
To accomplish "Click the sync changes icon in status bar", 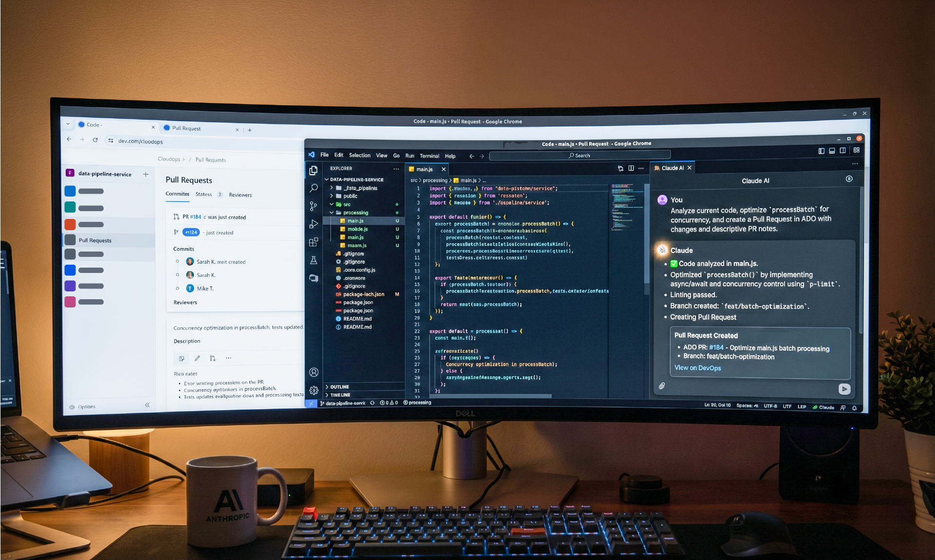I will (x=372, y=403).
